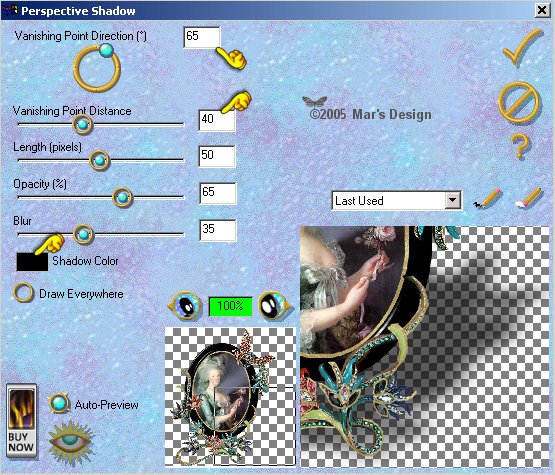Toggle the Draw Everywhere option
Image resolution: width=555 pixels, height=475 pixels.
point(23,293)
